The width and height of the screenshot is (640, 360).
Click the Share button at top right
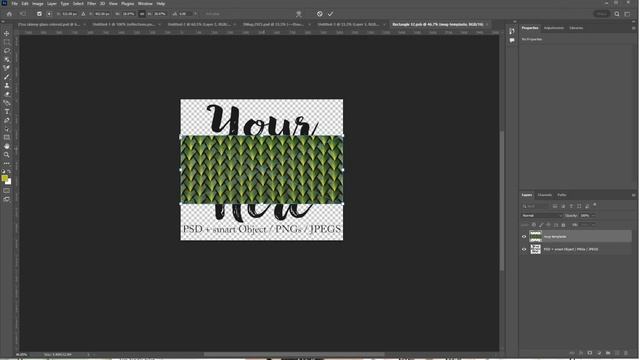(x=602, y=14)
